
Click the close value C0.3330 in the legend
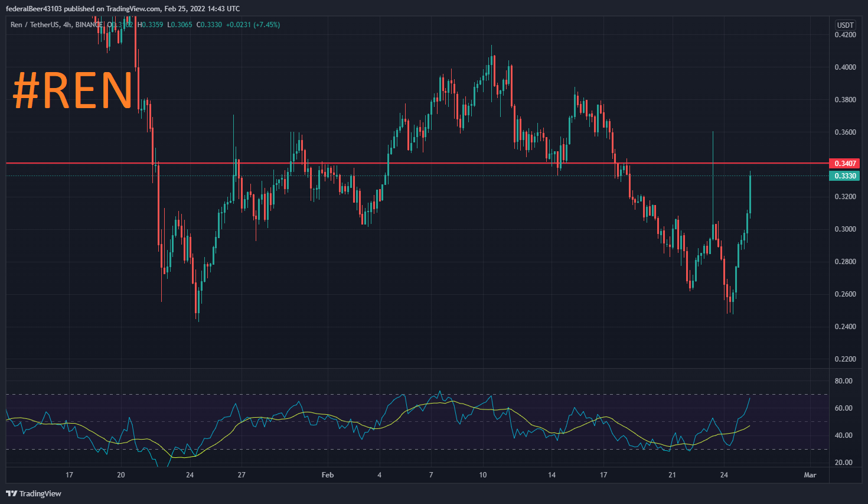coord(209,25)
